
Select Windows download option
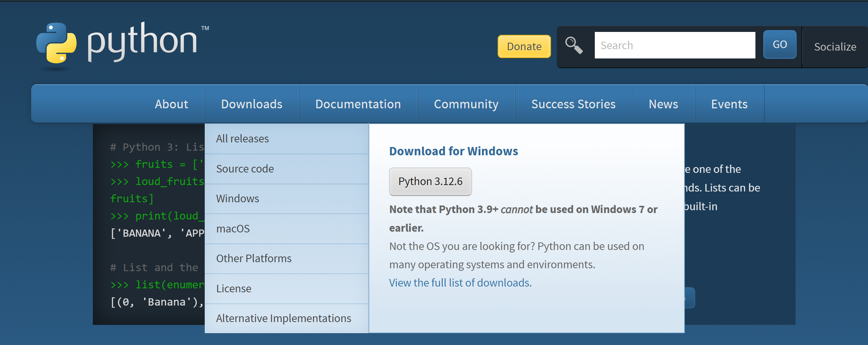pyautogui.click(x=237, y=198)
